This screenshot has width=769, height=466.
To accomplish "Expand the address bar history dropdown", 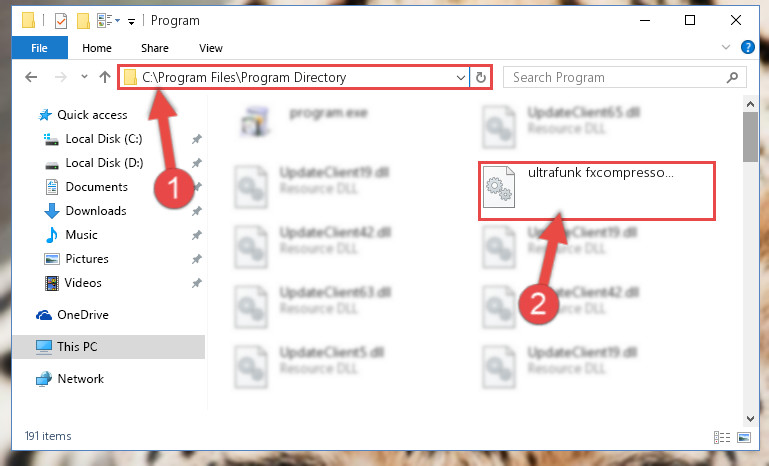I will [x=461, y=78].
